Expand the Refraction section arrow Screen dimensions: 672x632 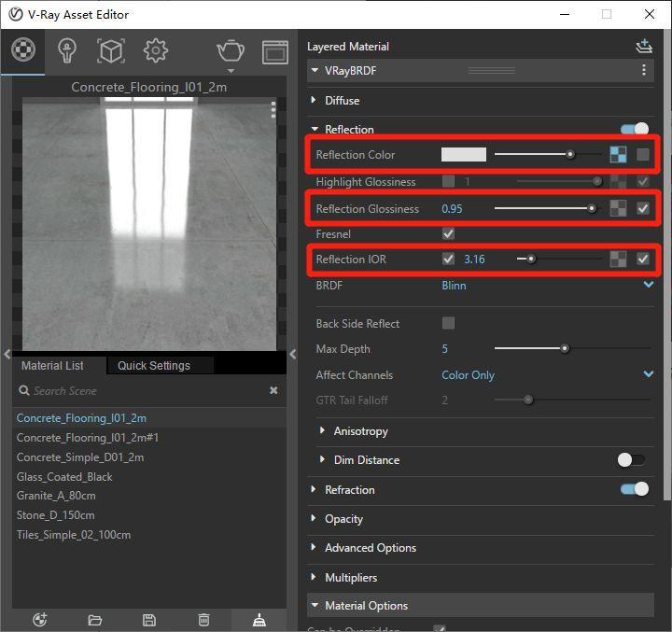[314, 489]
